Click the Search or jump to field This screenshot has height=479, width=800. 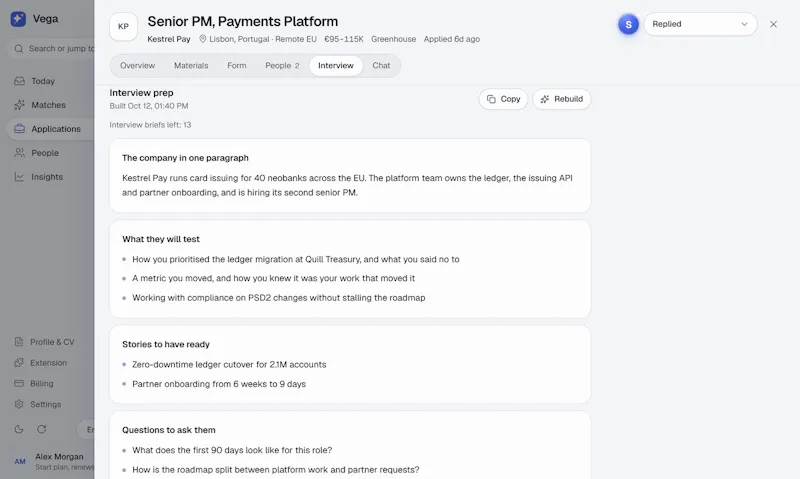coord(51,49)
